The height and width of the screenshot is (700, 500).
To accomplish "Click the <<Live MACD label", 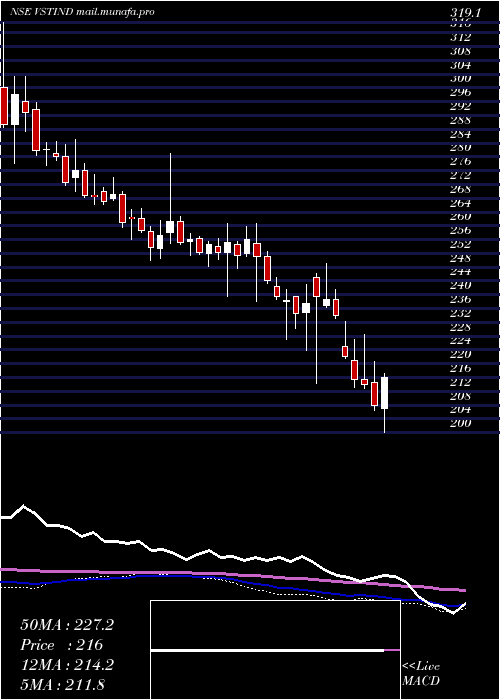I will click(421, 674).
